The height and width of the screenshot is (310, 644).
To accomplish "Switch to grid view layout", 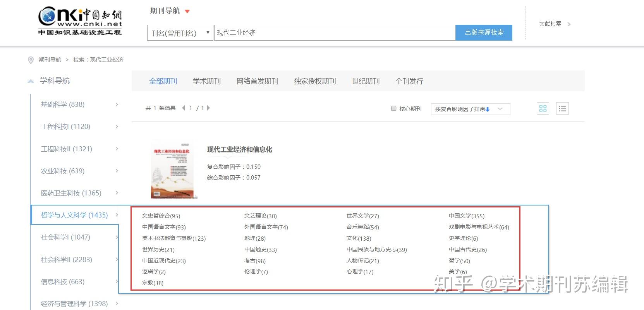I will [543, 109].
